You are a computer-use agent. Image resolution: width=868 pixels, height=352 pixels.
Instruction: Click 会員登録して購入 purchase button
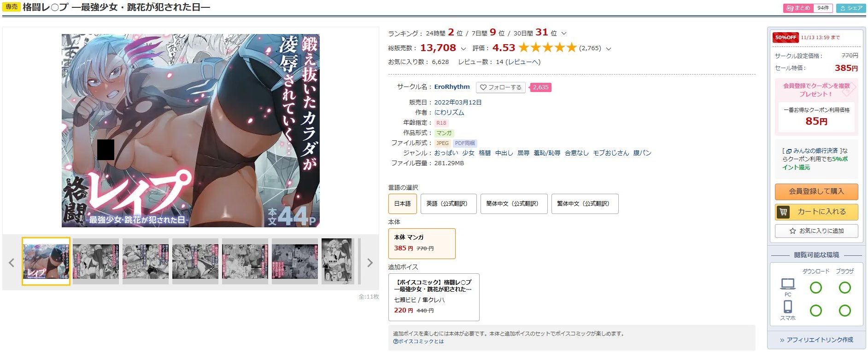(816, 191)
